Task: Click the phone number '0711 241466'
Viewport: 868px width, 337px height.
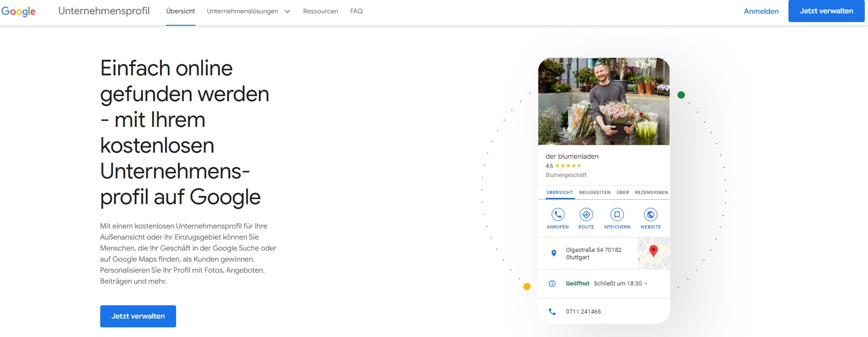Action: 583,312
